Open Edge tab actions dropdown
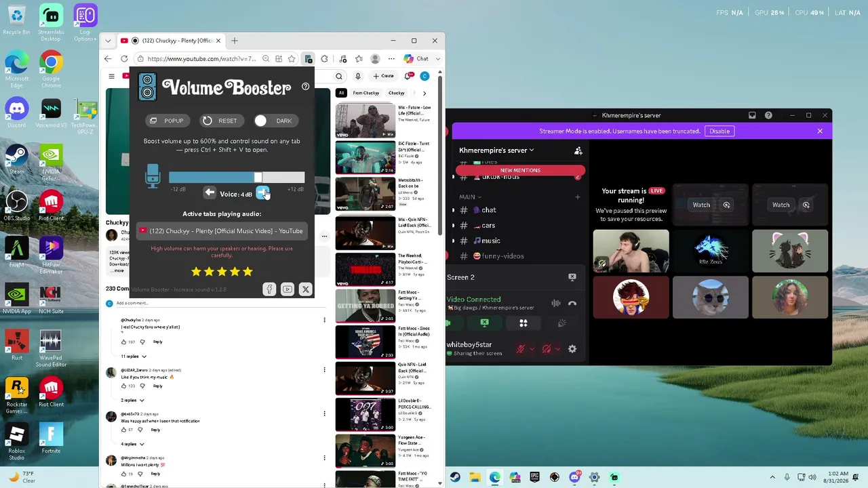Image resolution: width=868 pixels, height=488 pixels. pyautogui.click(x=108, y=41)
